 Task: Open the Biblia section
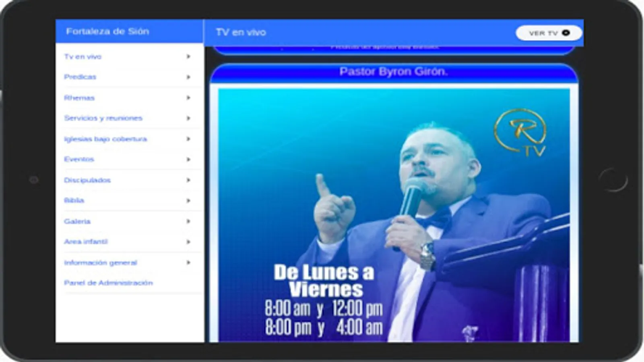(x=129, y=200)
